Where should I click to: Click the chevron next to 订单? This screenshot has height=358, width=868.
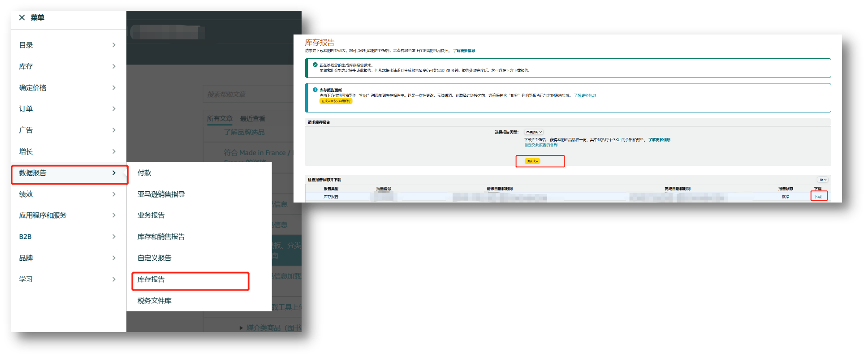click(114, 109)
